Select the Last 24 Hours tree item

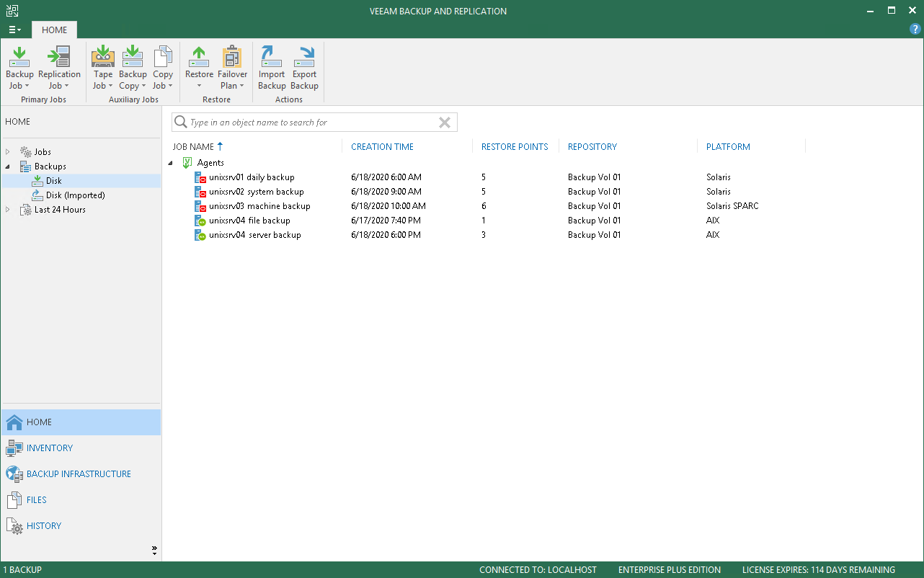coord(60,210)
